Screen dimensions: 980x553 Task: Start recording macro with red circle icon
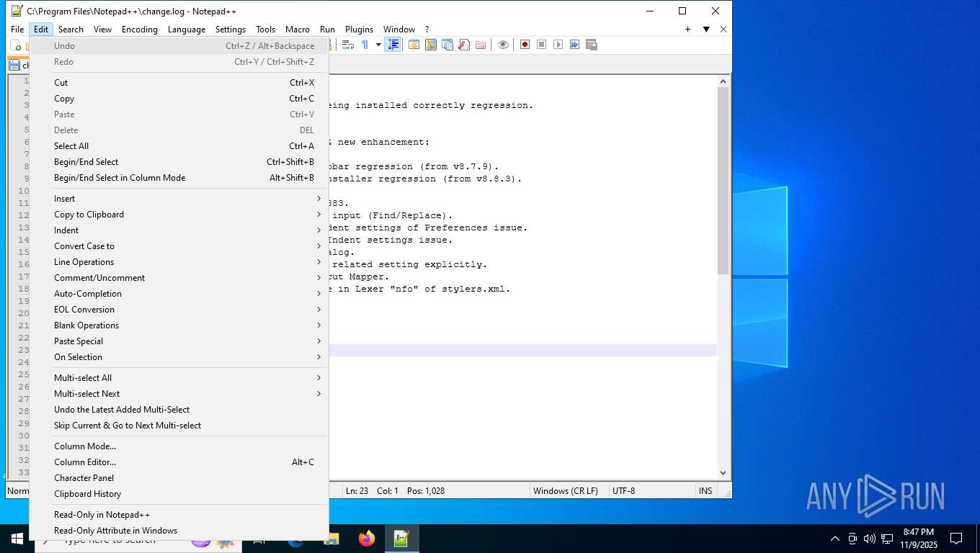(525, 45)
